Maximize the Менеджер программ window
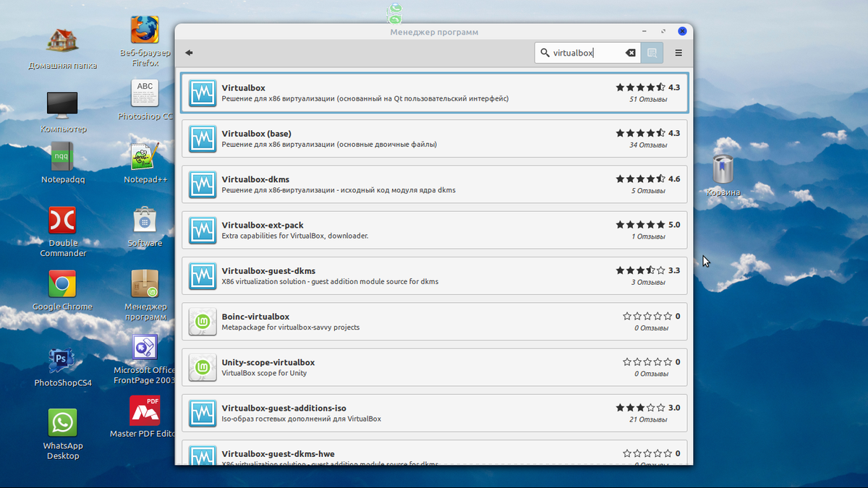This screenshot has width=868, height=488. [663, 32]
